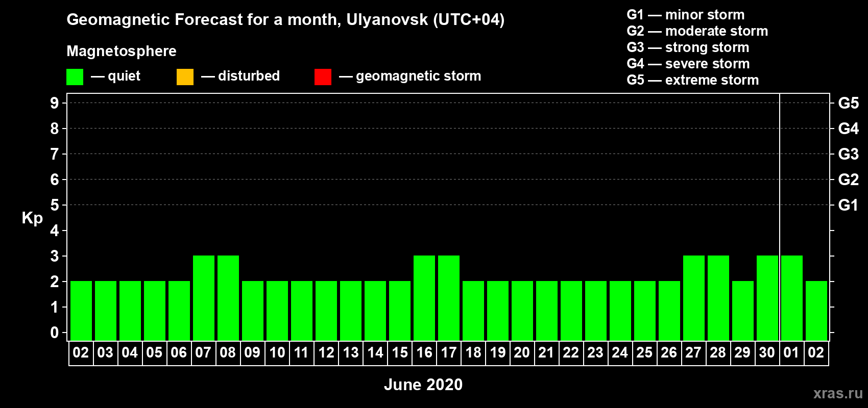
Task: Click the bar above date 27
Action: 694,298
